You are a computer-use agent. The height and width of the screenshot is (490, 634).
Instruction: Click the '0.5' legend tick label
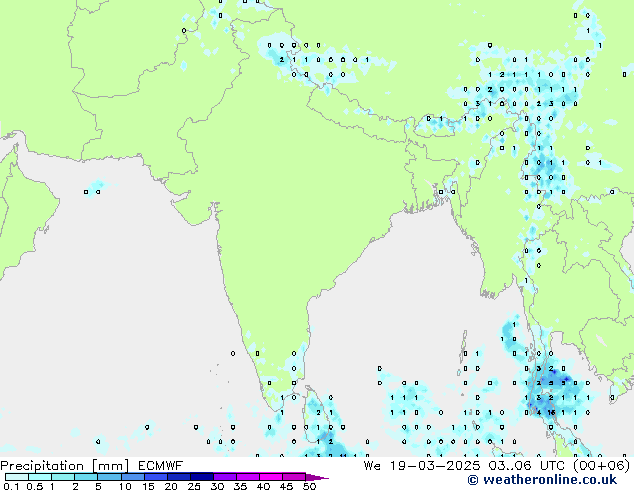pos(35,486)
